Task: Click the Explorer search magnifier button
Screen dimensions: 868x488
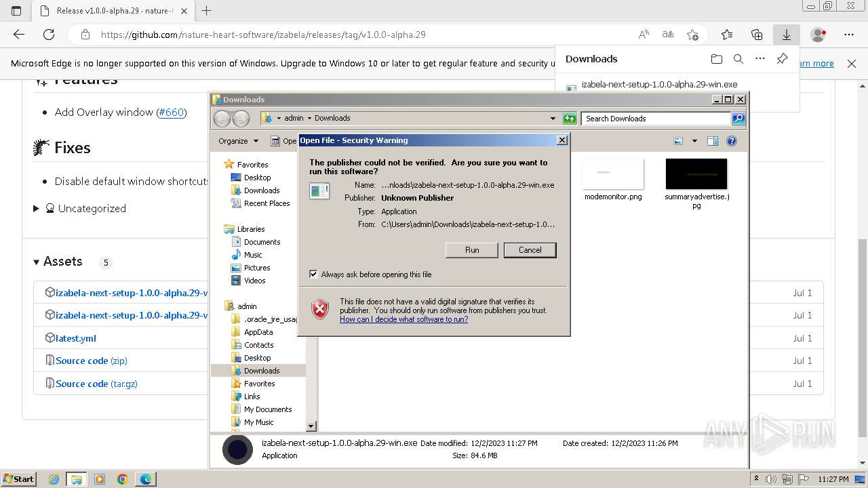Action: coord(738,119)
